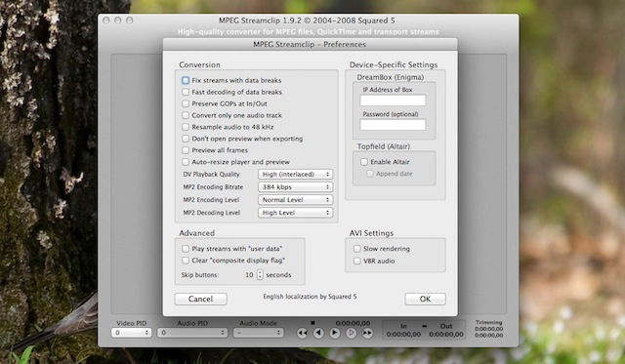Click the Skip buttons seconds stepper
Viewport: 625px width, 364px height.
(x=260, y=275)
